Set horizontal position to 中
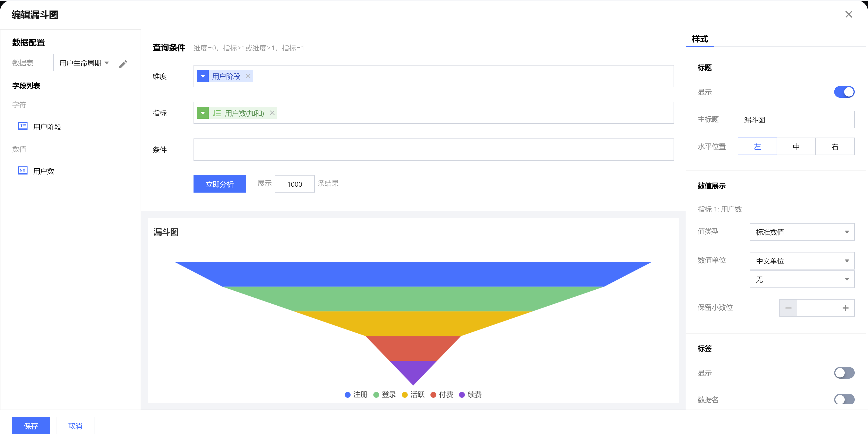This screenshot has height=439, width=868. pyautogui.click(x=796, y=147)
